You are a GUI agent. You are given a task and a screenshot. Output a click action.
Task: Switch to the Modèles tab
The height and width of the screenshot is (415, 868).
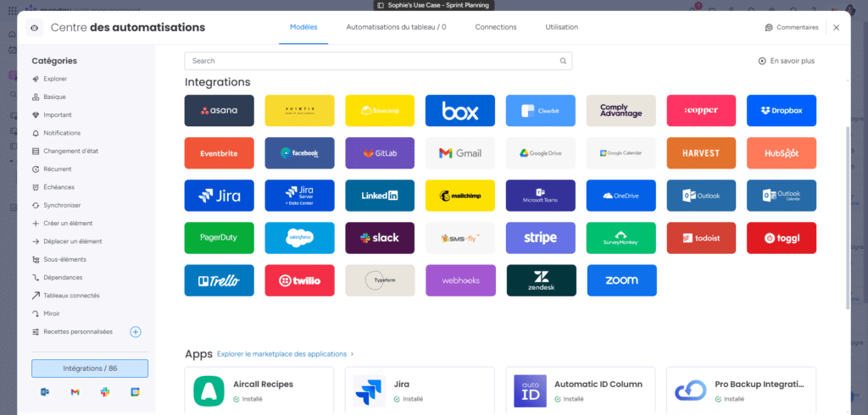click(x=303, y=27)
